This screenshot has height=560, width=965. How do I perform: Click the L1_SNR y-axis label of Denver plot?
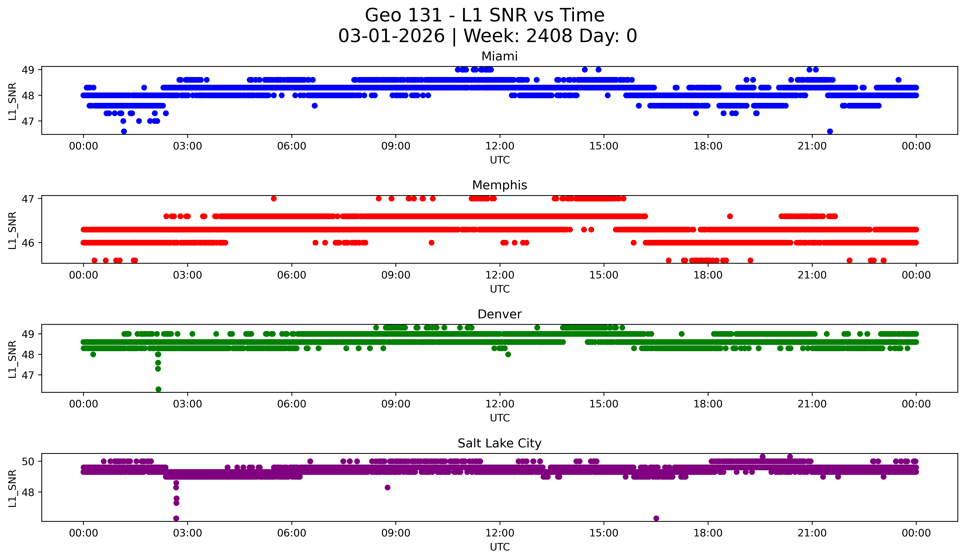(12, 359)
